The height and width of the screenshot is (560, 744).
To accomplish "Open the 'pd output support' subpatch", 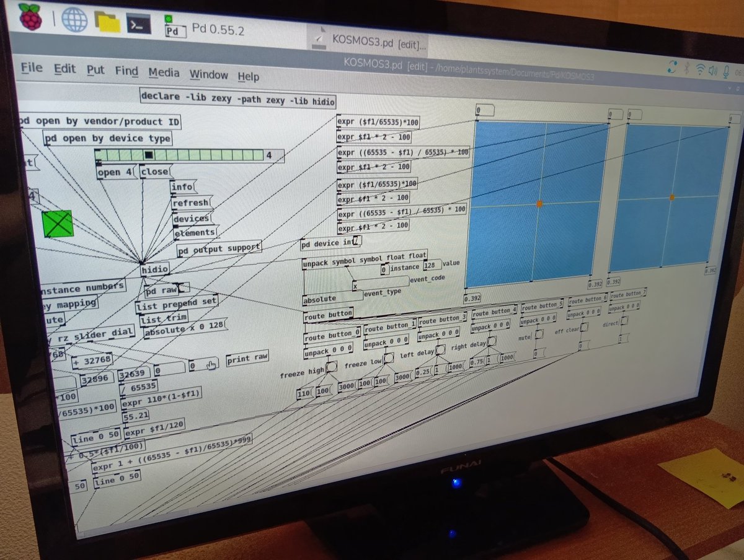I will pyautogui.click(x=219, y=249).
